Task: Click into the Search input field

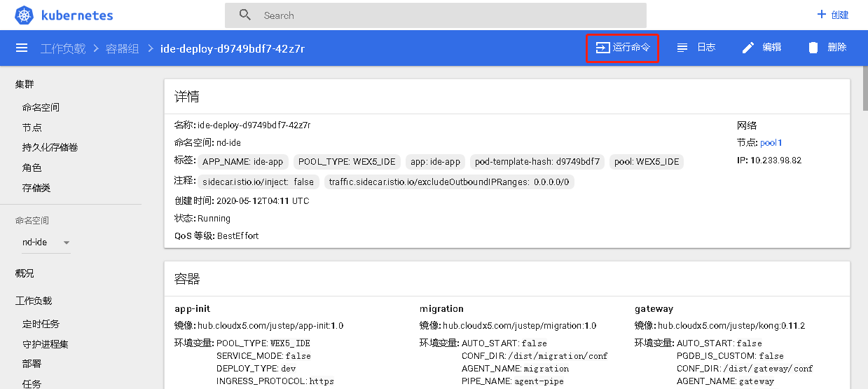Action: pyautogui.click(x=448, y=15)
